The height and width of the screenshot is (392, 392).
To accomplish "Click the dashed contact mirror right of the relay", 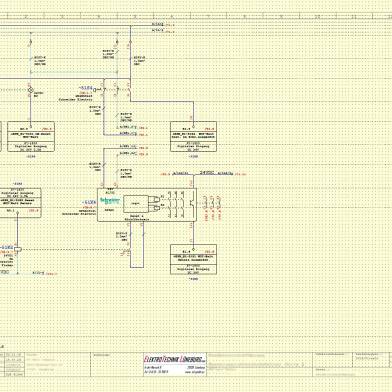I will coord(212,208).
